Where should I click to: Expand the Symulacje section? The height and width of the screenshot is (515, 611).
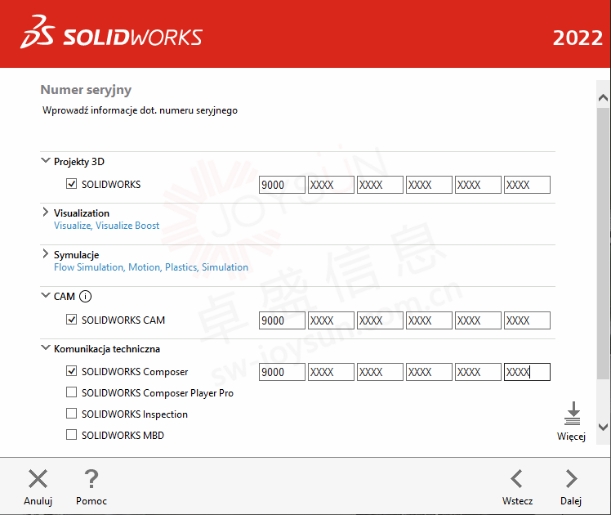[x=46, y=254]
